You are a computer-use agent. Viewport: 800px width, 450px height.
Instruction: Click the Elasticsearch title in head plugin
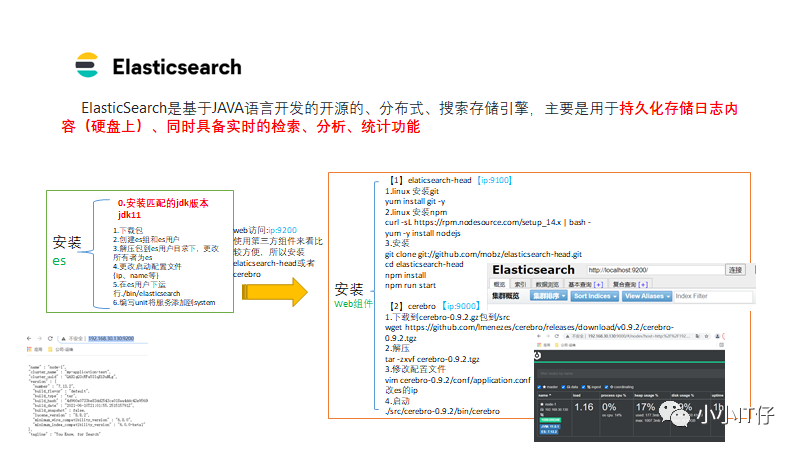[533, 269]
